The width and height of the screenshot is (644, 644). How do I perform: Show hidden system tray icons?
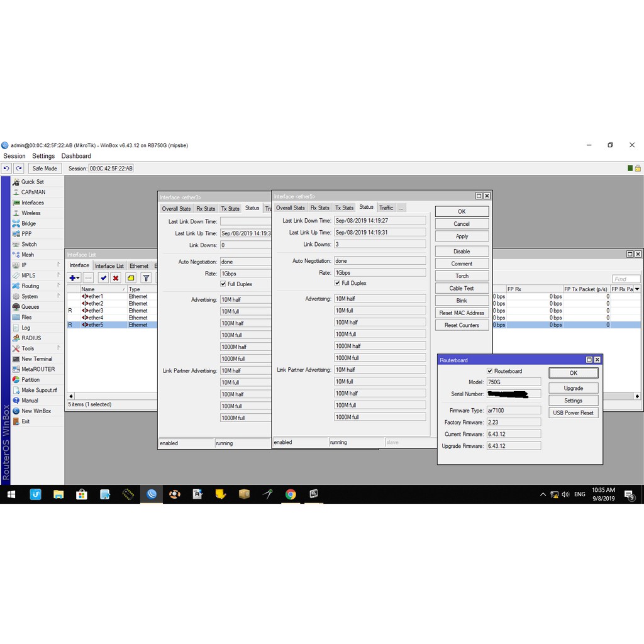[x=543, y=494]
